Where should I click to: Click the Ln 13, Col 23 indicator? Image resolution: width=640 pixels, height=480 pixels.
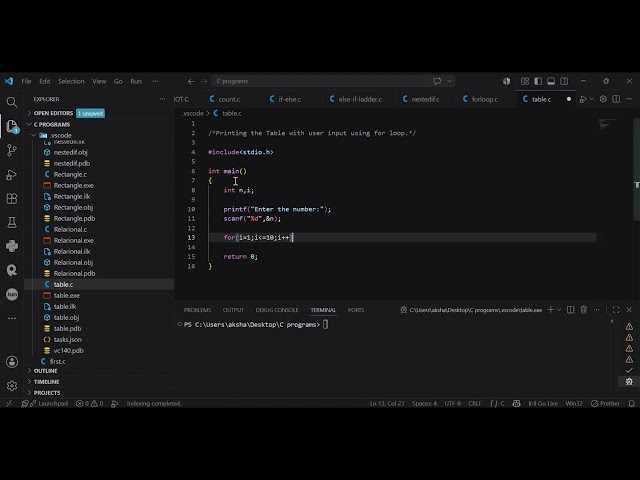pos(387,403)
